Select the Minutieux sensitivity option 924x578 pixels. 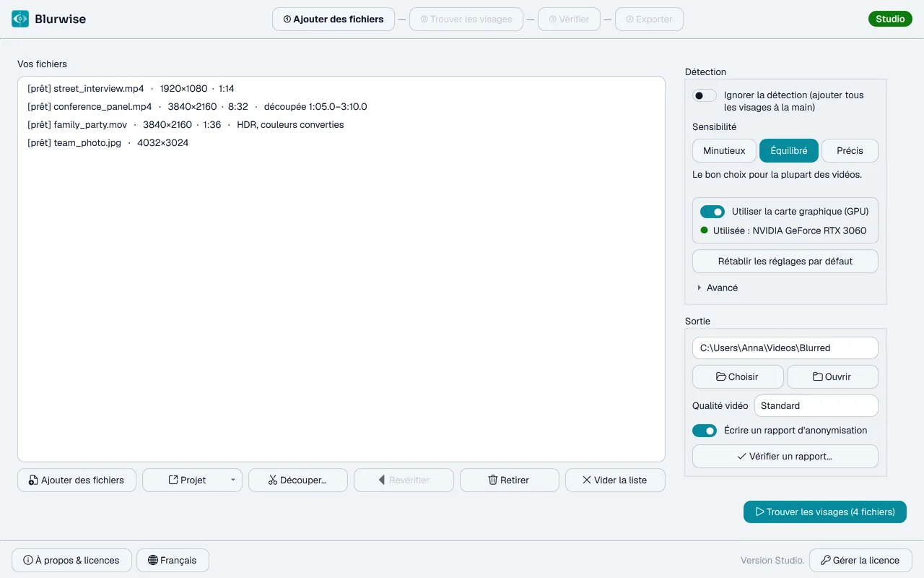(724, 151)
